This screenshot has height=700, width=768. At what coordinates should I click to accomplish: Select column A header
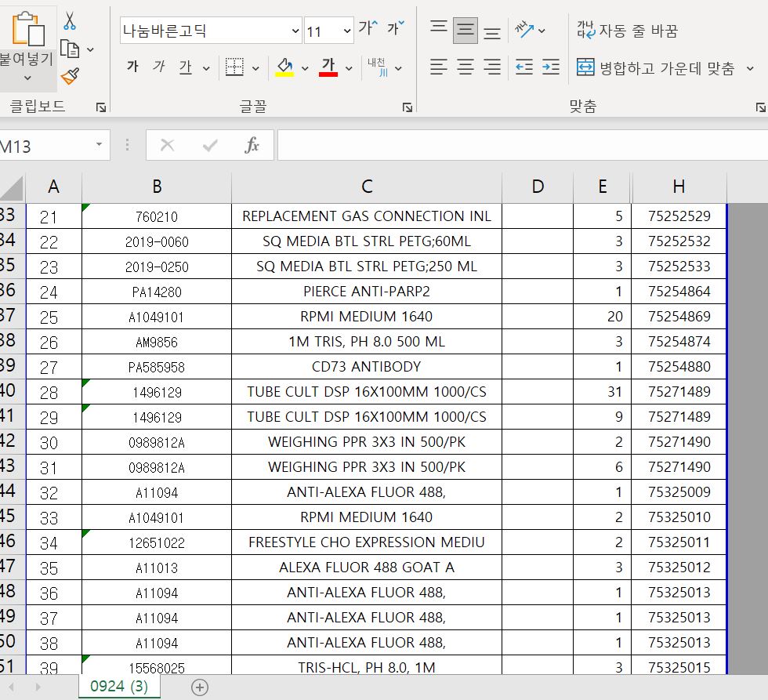click(x=53, y=187)
